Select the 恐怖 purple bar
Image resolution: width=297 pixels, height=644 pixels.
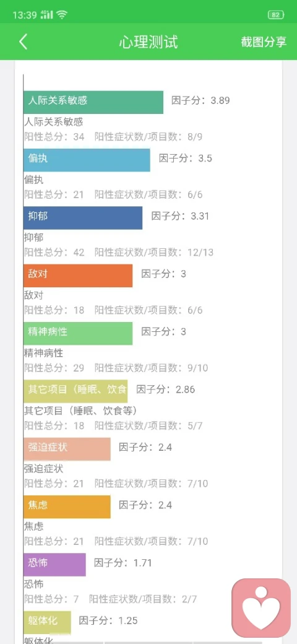[x=54, y=564]
